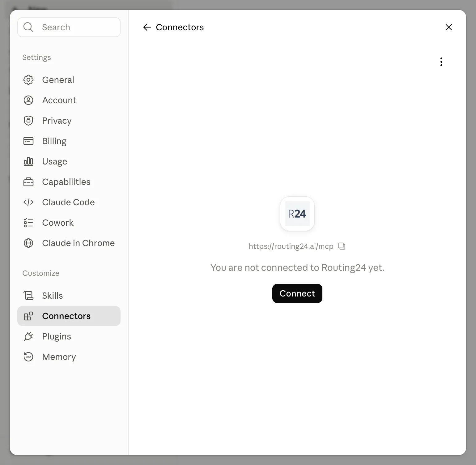Open the Plugins page
Screen dimensions: 476x465
point(69,336)
